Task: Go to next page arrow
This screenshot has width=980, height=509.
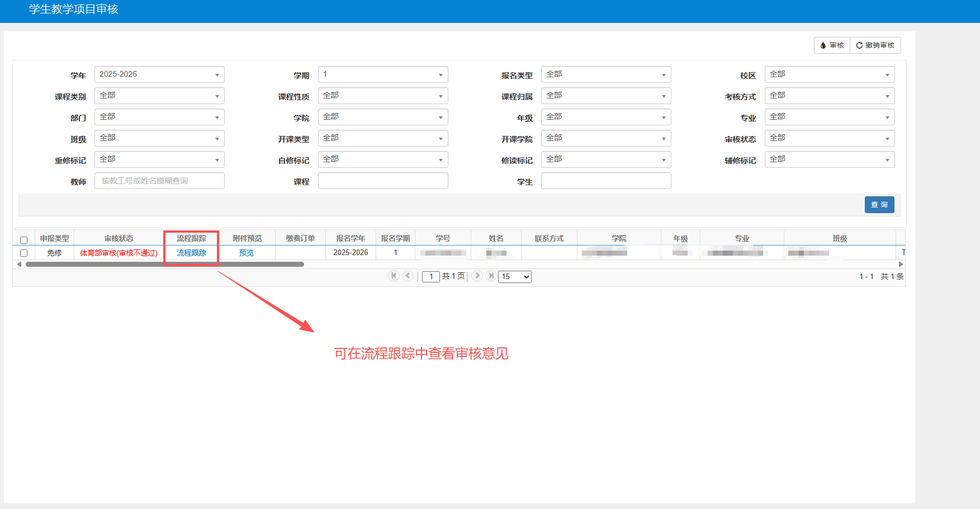Action: (x=477, y=276)
